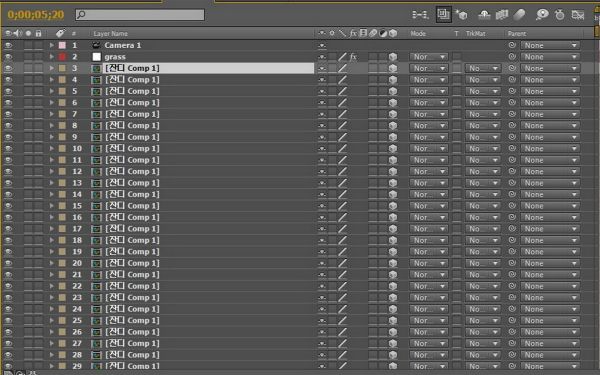The image size is (600, 375).
Task: Open Mode dropdown for layer 6
Action: (x=429, y=103)
